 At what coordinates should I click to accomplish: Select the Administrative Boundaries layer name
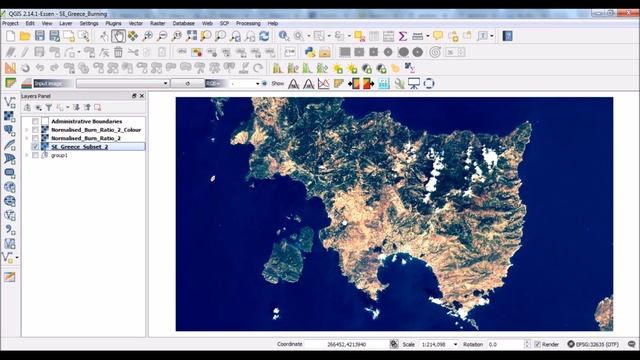click(x=87, y=121)
